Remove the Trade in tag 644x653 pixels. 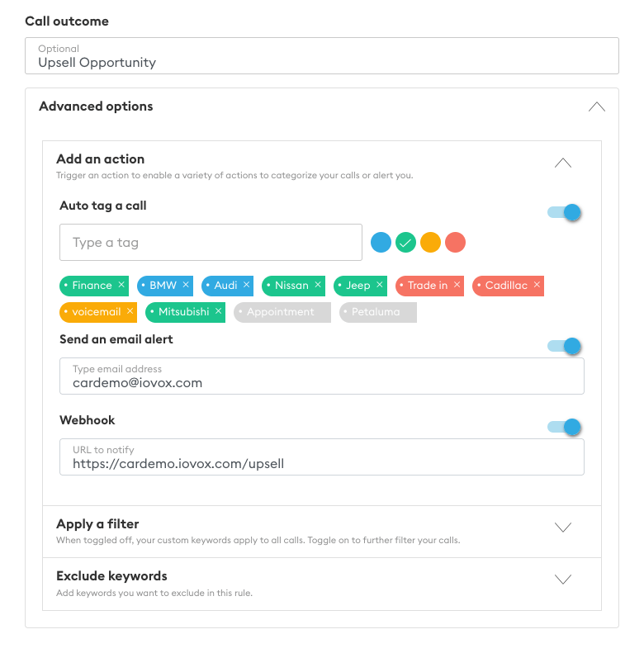[457, 285]
